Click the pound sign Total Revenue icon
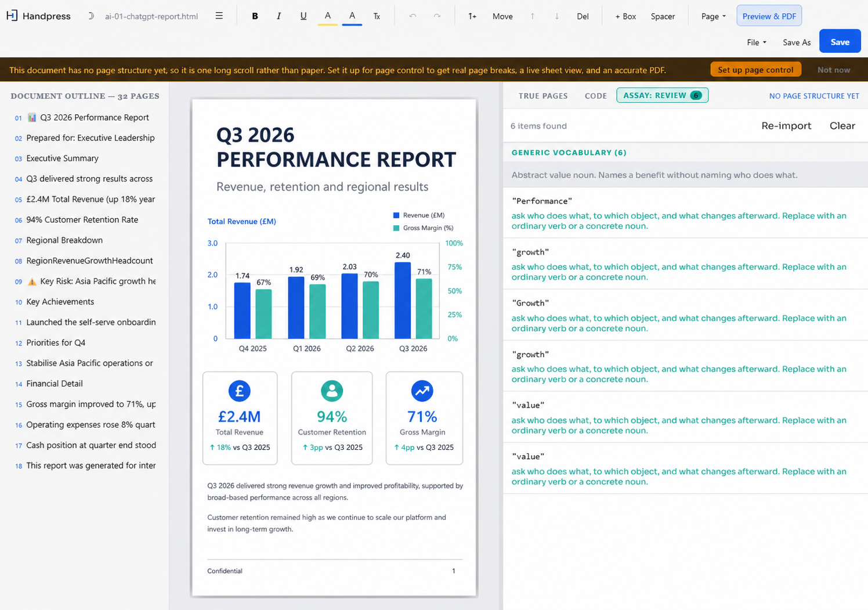The image size is (868, 610). point(240,391)
